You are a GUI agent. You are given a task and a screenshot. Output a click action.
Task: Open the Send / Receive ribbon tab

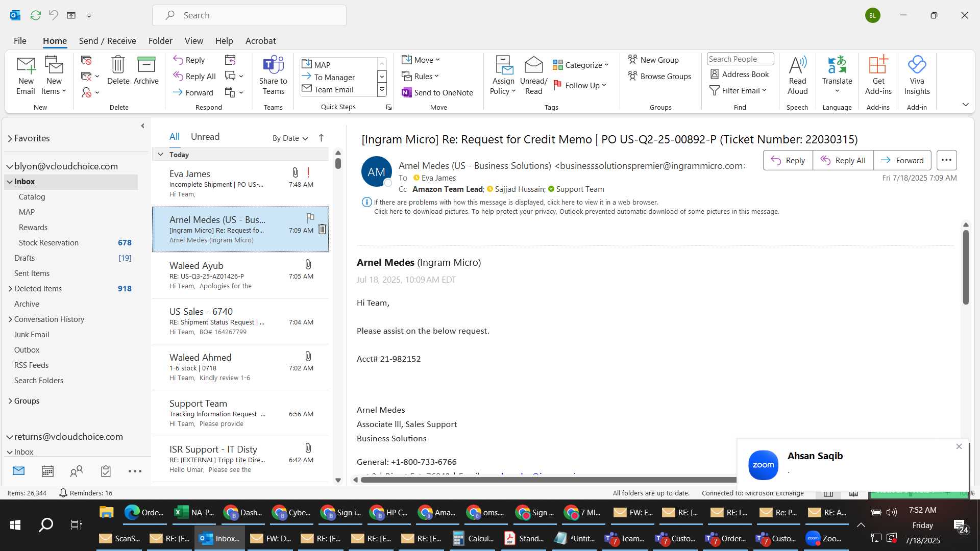[x=107, y=41]
